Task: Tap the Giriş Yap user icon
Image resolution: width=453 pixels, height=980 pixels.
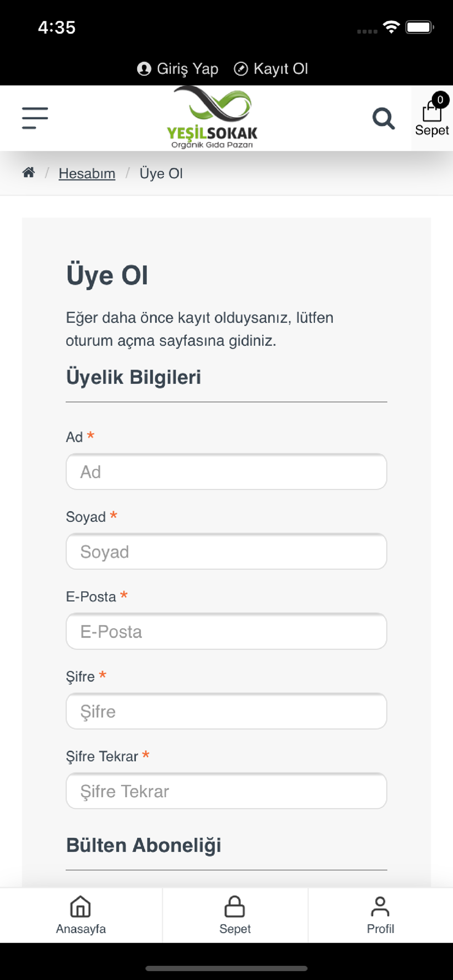Action: click(144, 69)
